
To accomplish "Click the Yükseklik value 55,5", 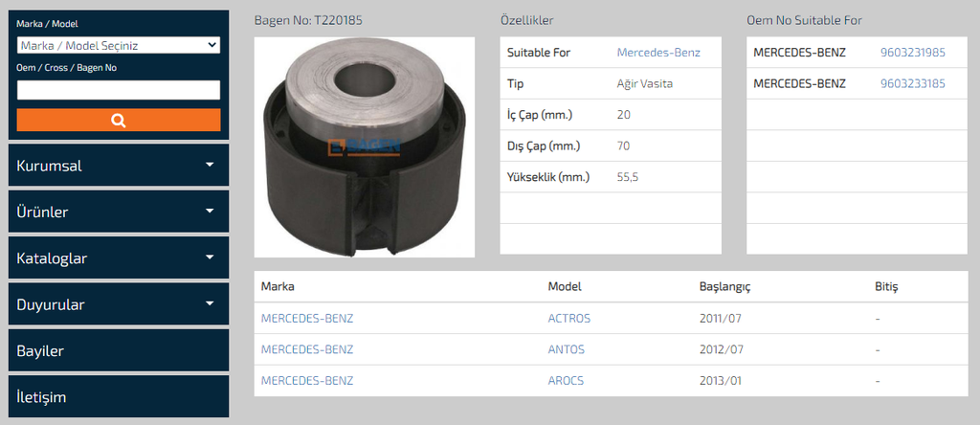I will pyautogui.click(x=628, y=177).
